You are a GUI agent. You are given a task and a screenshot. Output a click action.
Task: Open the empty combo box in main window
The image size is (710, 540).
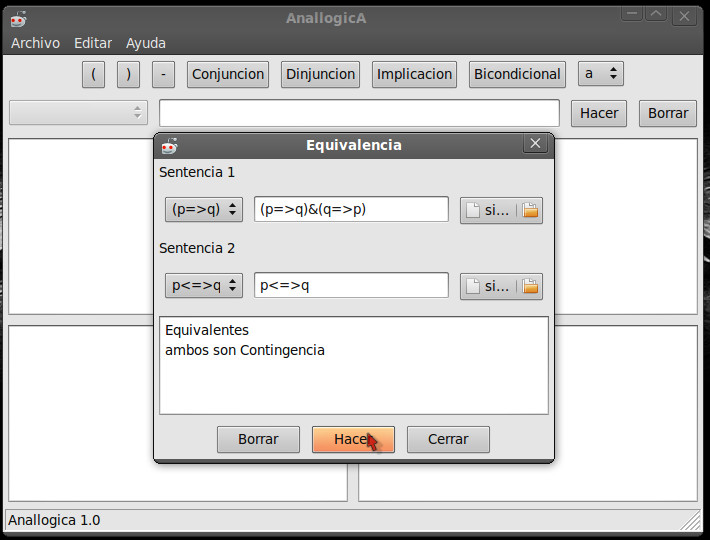click(x=78, y=112)
